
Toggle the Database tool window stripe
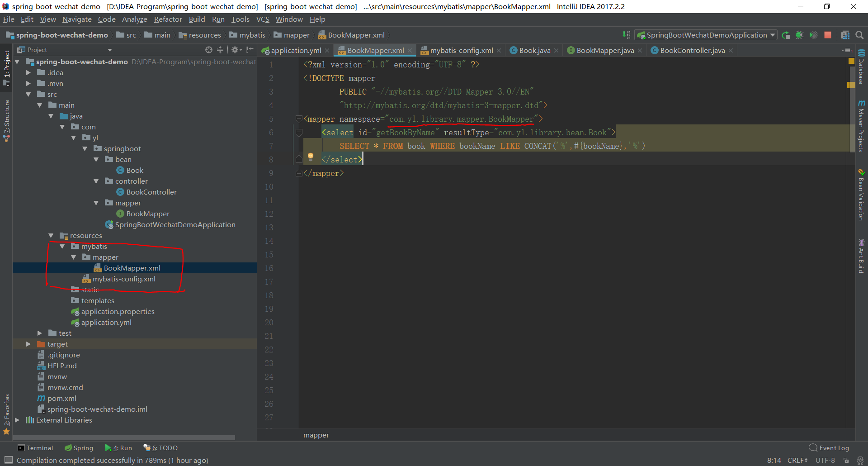pos(861,67)
